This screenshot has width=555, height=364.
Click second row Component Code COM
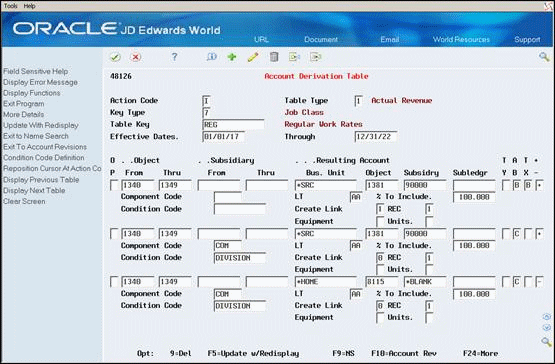[228, 246]
